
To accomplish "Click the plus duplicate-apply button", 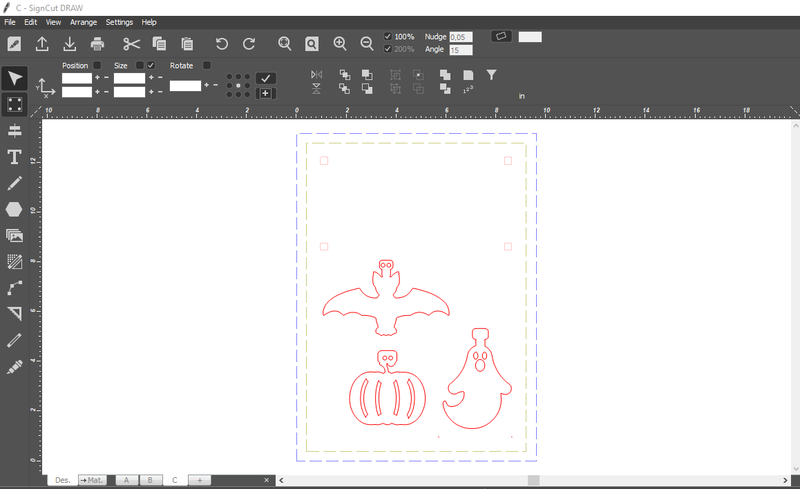I will (x=265, y=93).
